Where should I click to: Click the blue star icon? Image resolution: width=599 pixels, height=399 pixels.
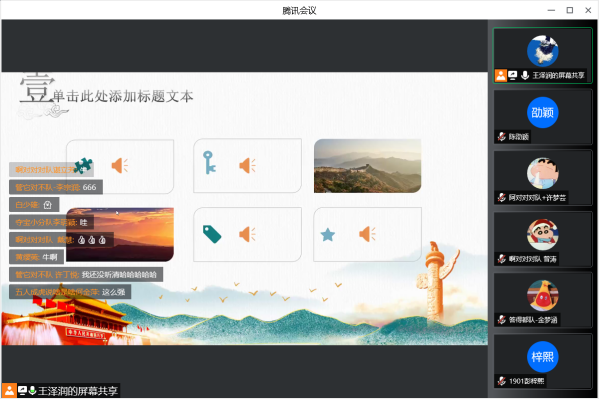click(328, 235)
